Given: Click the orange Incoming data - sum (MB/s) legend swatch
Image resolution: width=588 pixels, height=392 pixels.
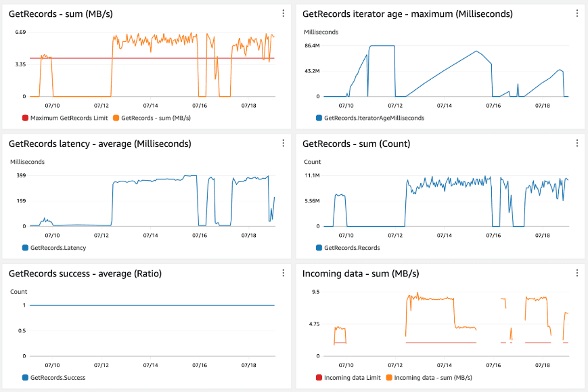Looking at the screenshot, I should pos(390,377).
